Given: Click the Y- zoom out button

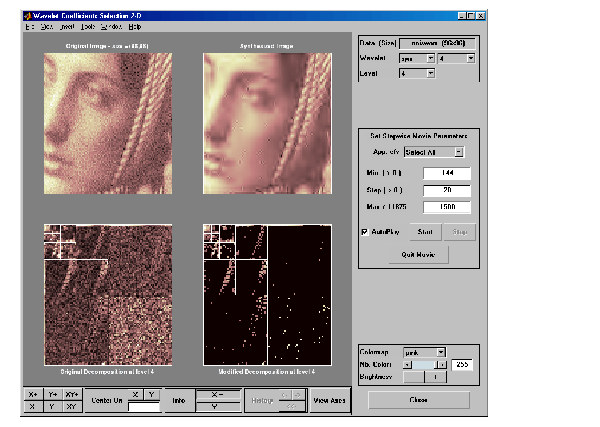Looking at the screenshot, I should [x=52, y=406].
